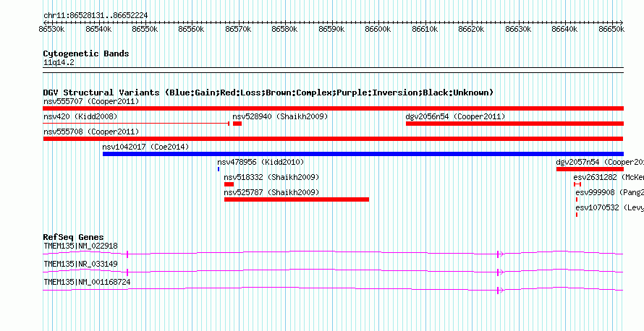Viewport: 644px width, 331px height.
Task: Click the dgv2056n54 (Cooper2011) red bar
Action: 514,124
